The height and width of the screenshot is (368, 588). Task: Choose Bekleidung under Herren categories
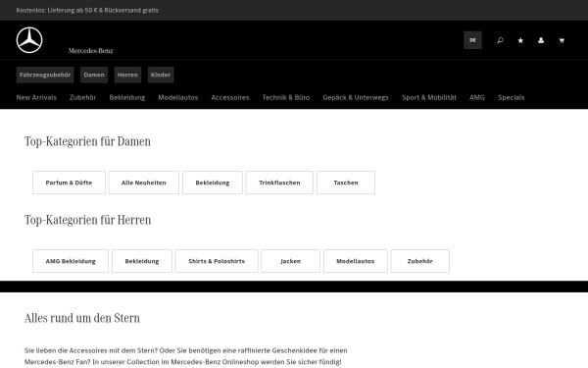pyautogui.click(x=142, y=261)
